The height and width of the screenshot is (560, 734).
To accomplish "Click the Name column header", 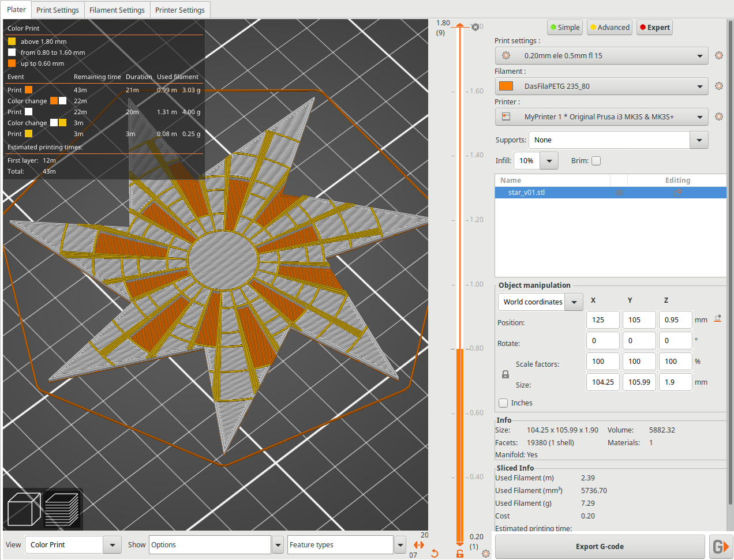I will point(552,181).
